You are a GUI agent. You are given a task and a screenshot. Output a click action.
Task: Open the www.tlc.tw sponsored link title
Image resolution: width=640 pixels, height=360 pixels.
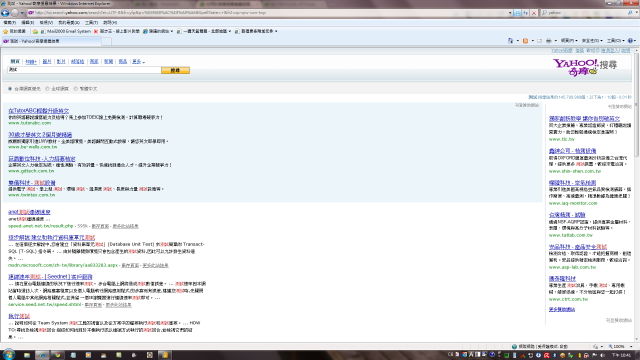pos(584,118)
